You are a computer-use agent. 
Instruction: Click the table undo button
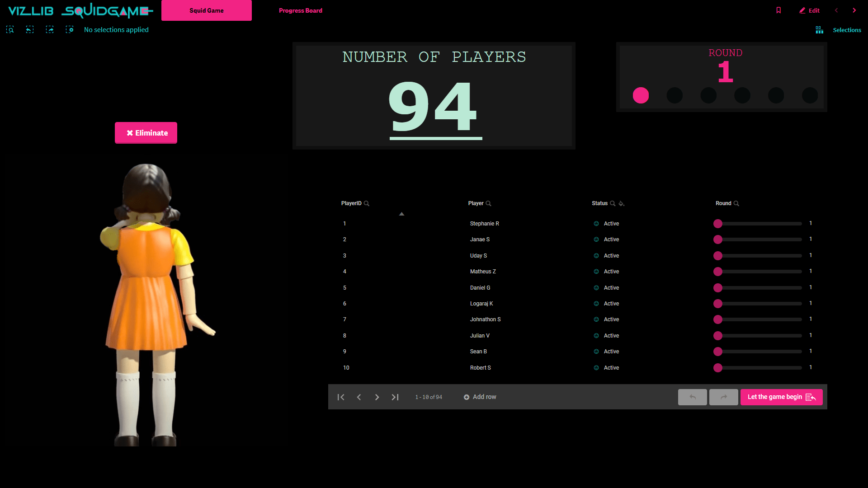693,397
